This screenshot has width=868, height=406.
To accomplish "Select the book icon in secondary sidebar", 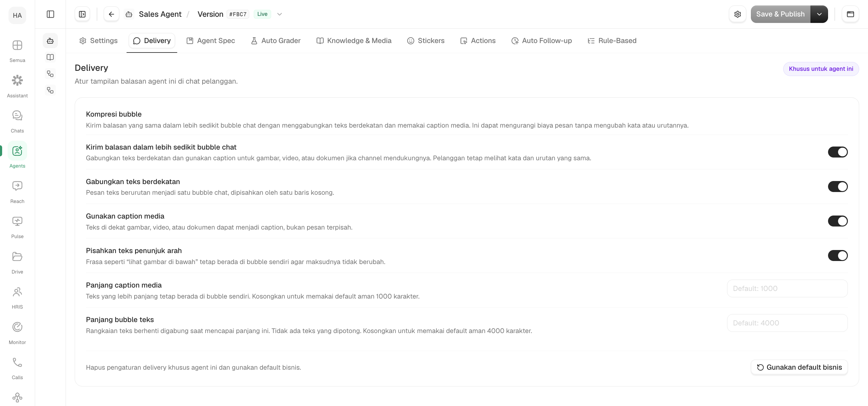I will point(50,57).
